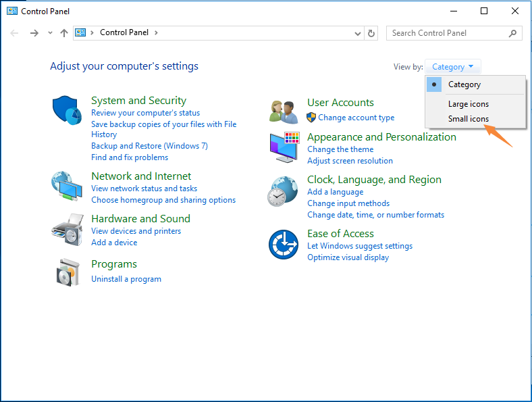Click the Control Panel title bar icon
The height and width of the screenshot is (402, 532).
coord(12,11)
